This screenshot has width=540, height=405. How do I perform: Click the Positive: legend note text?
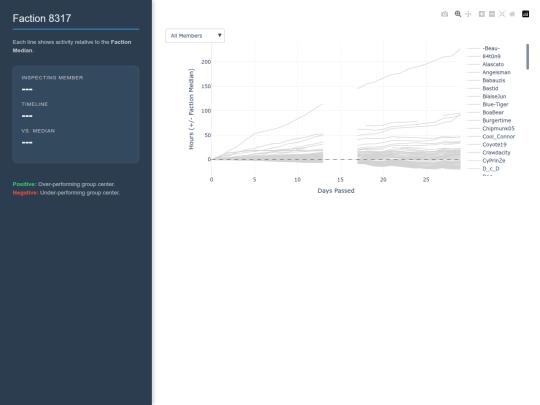coord(24,184)
